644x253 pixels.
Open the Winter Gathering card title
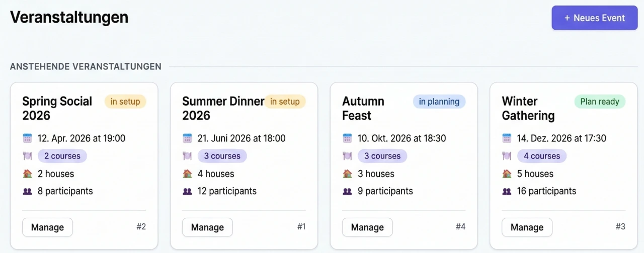pos(528,108)
